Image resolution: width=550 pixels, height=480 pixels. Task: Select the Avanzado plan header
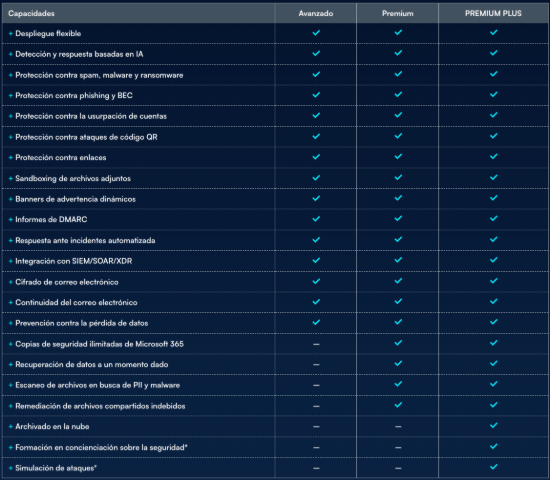coord(316,14)
